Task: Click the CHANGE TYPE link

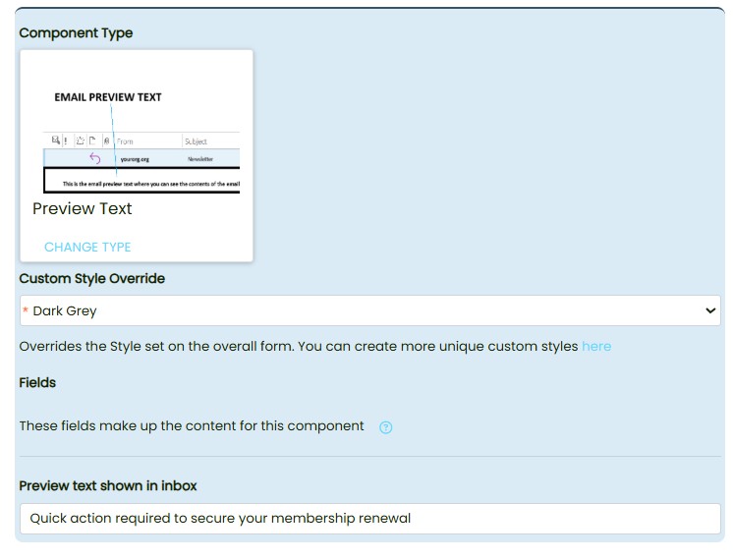Action: pos(87,247)
